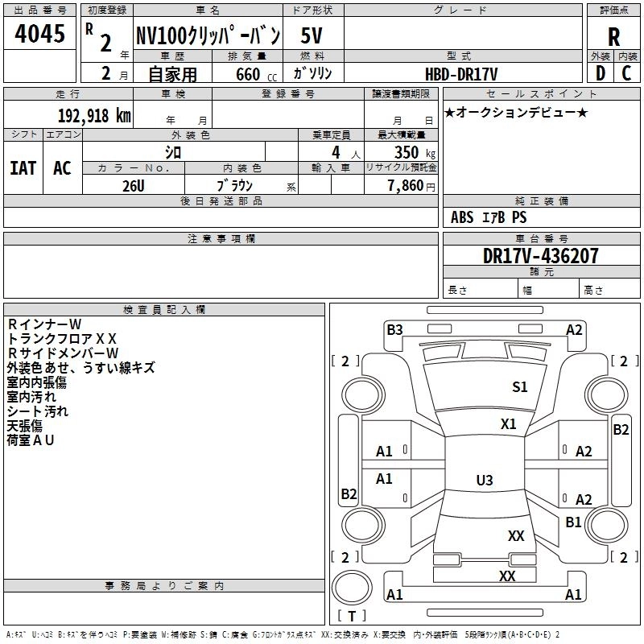
Task: Click the B3 damage mark on the car diagram
Action: click(x=394, y=329)
